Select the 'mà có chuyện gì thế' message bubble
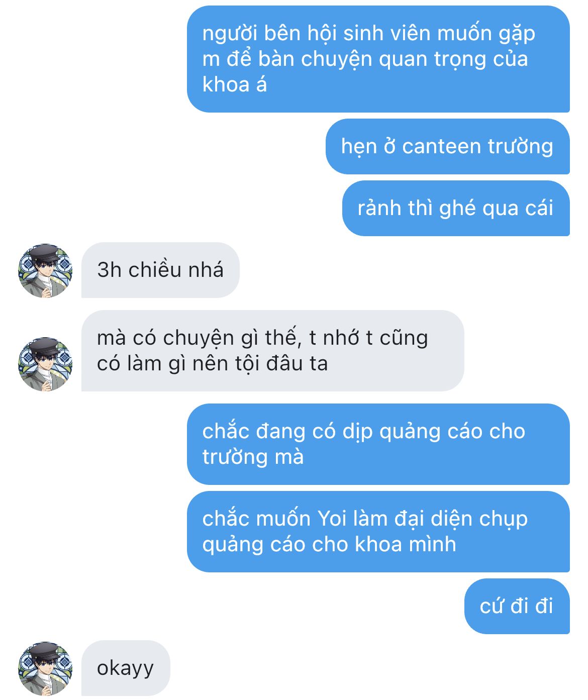Viewport: 588px width, 700px height. click(272, 351)
